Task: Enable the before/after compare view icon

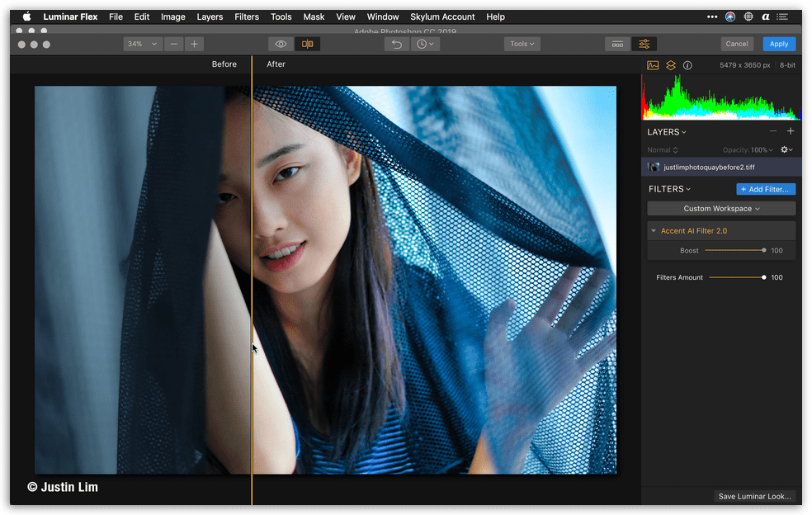Action: (308, 44)
